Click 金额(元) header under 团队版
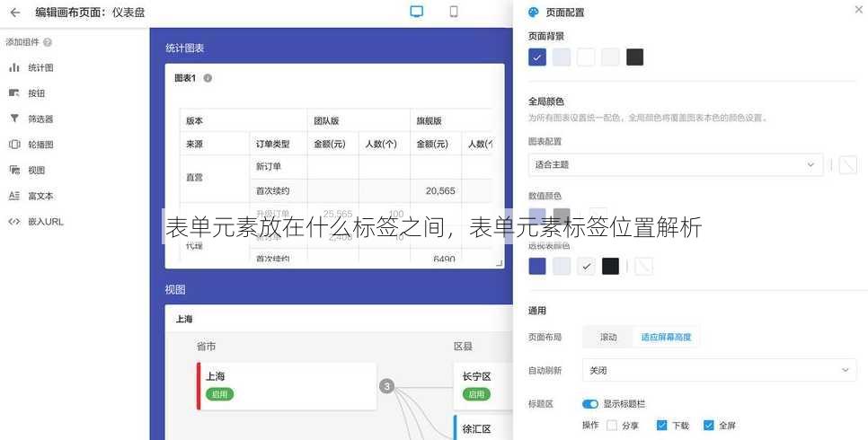 pyautogui.click(x=332, y=144)
